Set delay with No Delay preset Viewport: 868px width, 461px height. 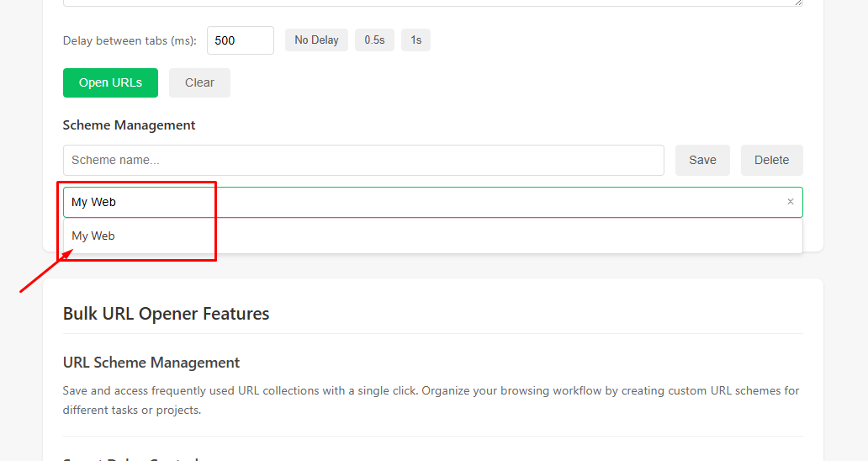coord(316,40)
